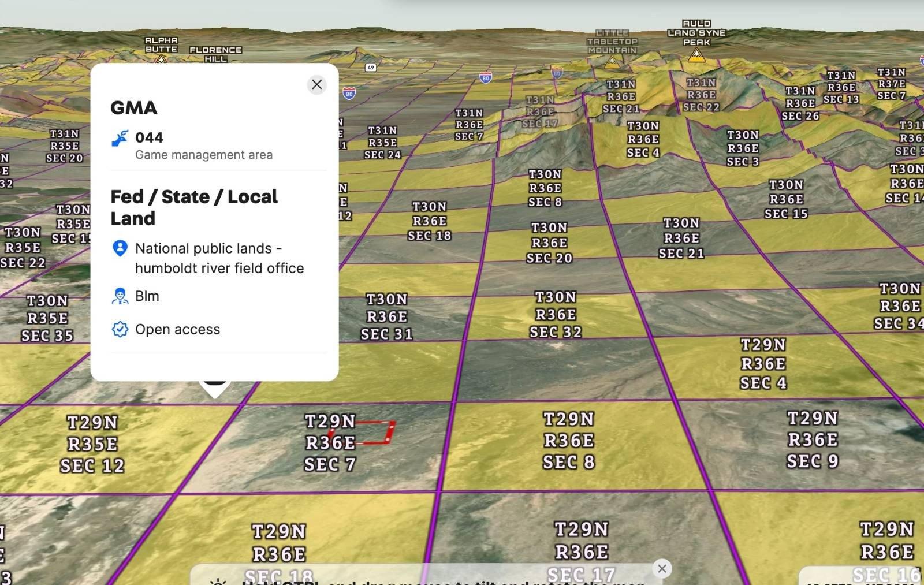Screen dimensions: 924x585
Task: Click the Blm agency person icon
Action: [120, 296]
